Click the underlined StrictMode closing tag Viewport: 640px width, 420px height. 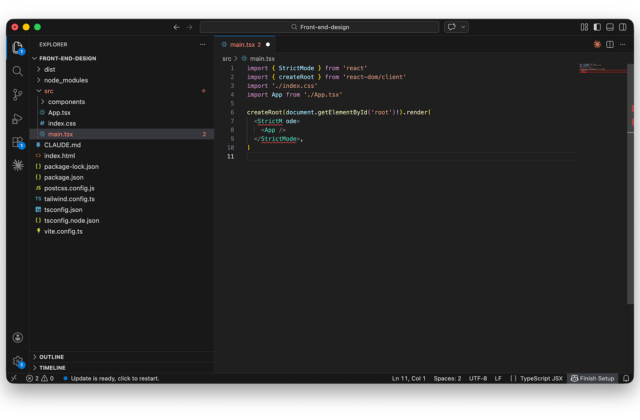[x=278, y=139]
